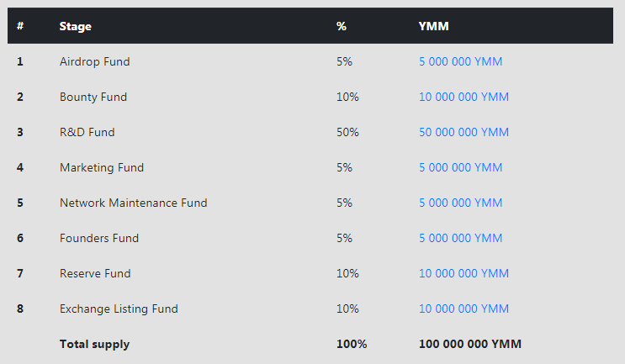Click the Founders Fund label
The width and height of the screenshot is (625, 364).
point(98,238)
